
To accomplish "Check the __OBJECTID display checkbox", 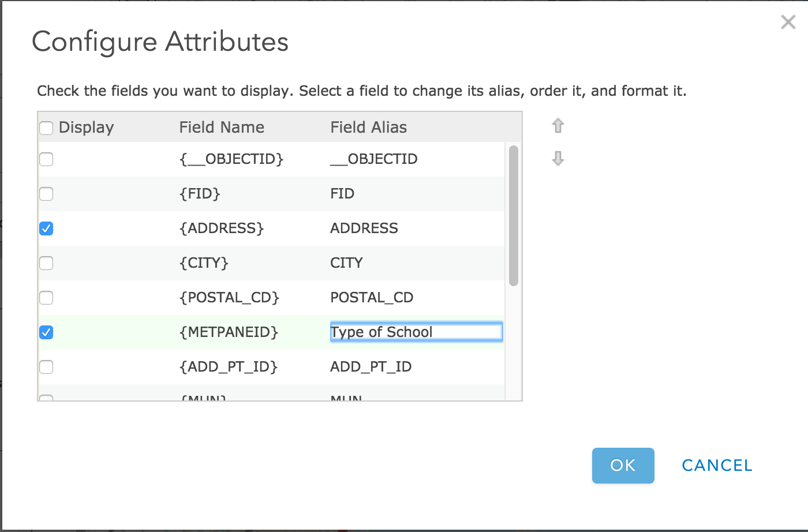I will (x=46, y=159).
